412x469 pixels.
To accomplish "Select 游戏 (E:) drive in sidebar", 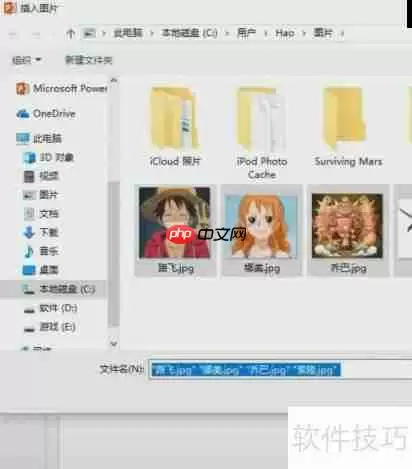I will [x=50, y=327].
